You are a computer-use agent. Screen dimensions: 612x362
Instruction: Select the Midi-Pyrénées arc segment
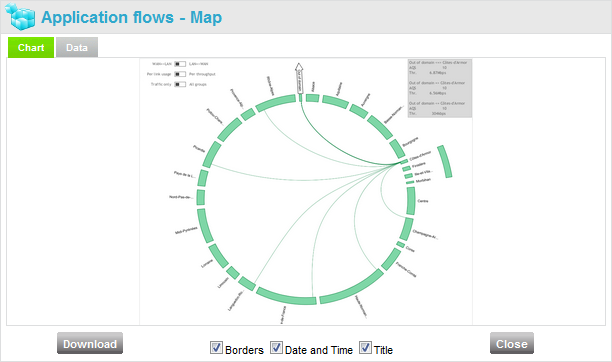pos(205,226)
